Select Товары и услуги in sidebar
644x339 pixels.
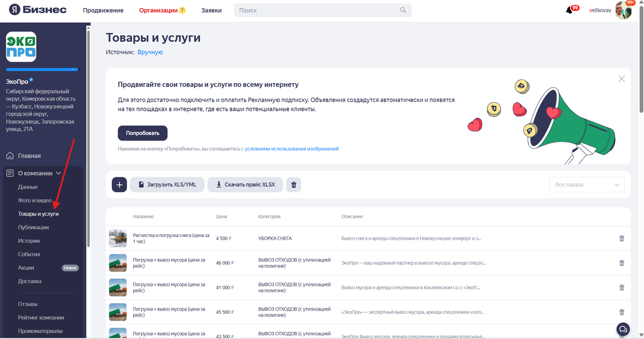tap(38, 214)
